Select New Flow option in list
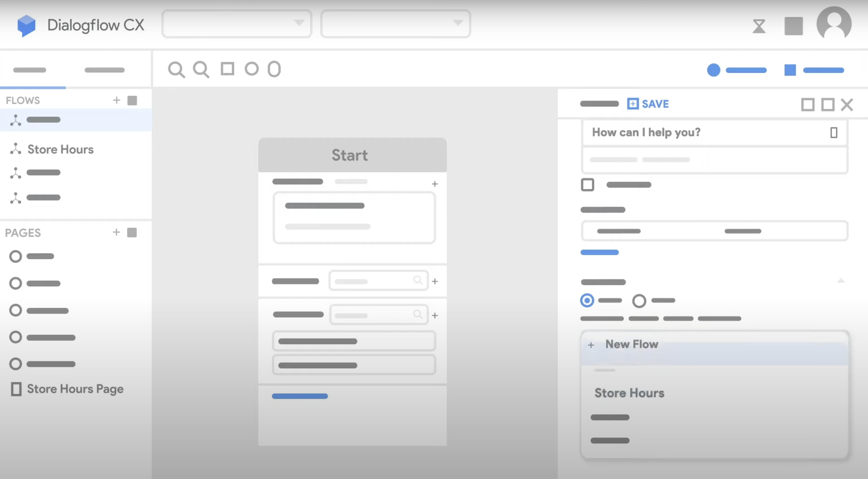The image size is (868, 479). [632, 344]
